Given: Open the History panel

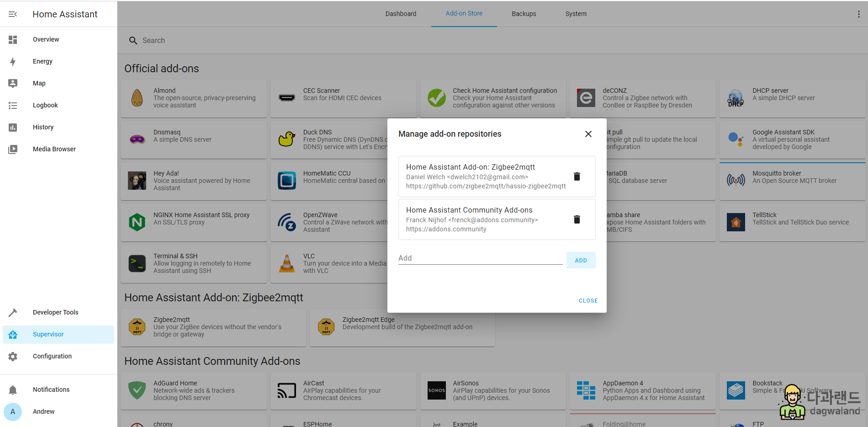Looking at the screenshot, I should 58,127.
